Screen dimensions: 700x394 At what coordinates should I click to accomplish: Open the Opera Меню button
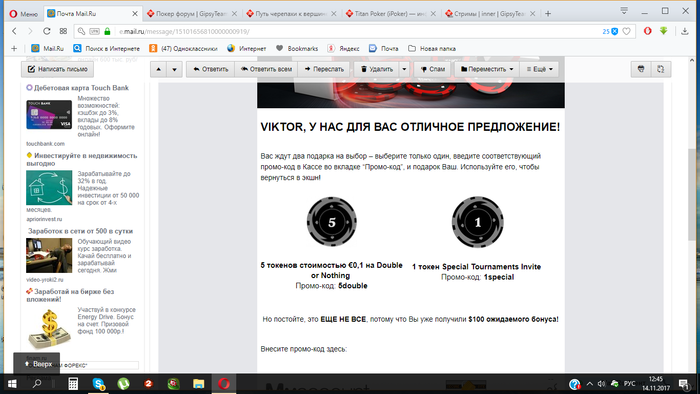click(x=24, y=14)
